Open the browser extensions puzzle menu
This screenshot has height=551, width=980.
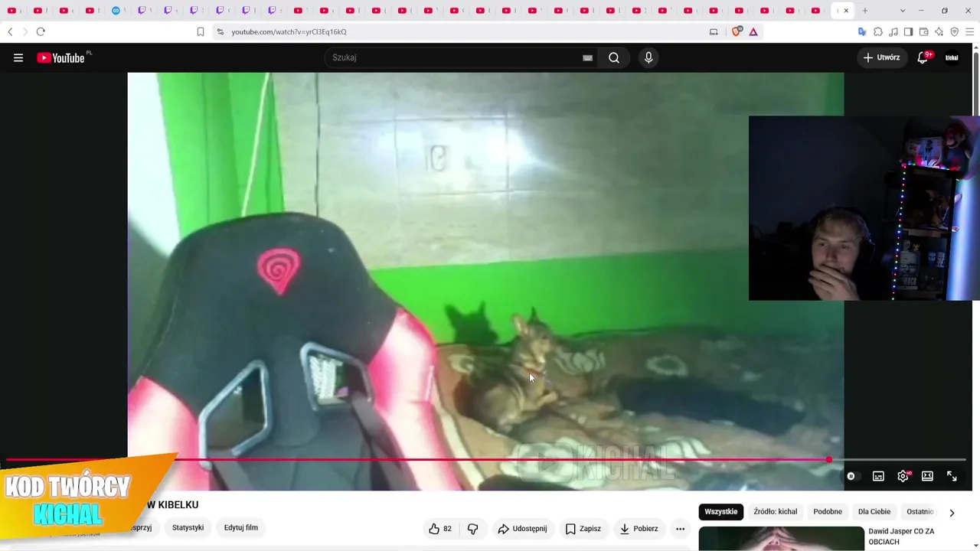pos(877,31)
